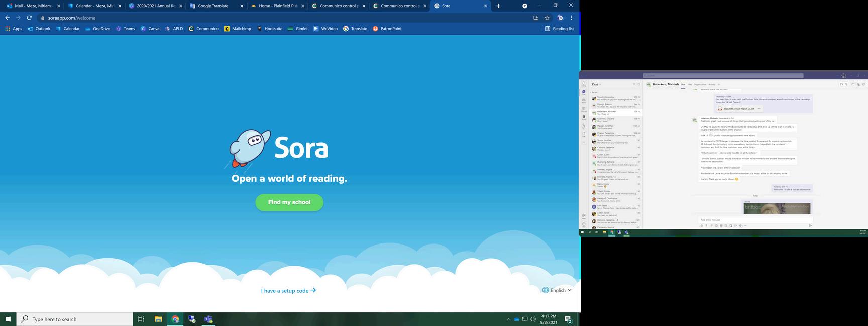The width and height of the screenshot is (868, 326).
Task: Start a video call in Teams
Action: (841, 84)
